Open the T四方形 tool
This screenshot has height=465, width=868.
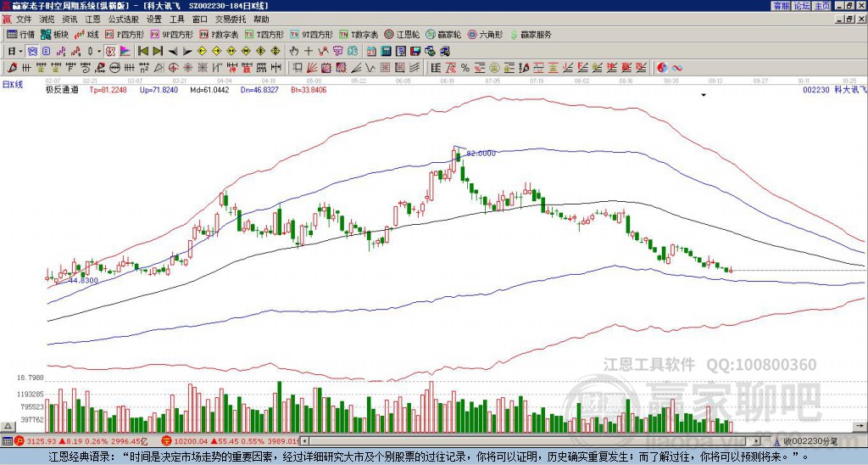click(x=264, y=34)
